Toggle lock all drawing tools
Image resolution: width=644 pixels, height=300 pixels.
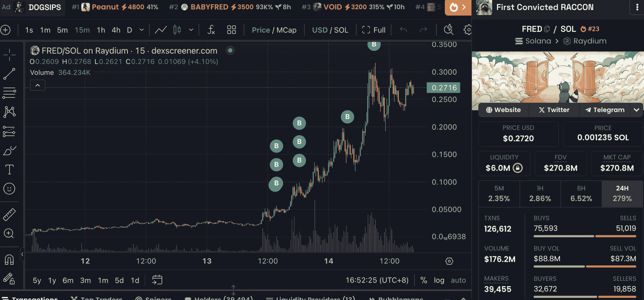[x=9, y=279]
